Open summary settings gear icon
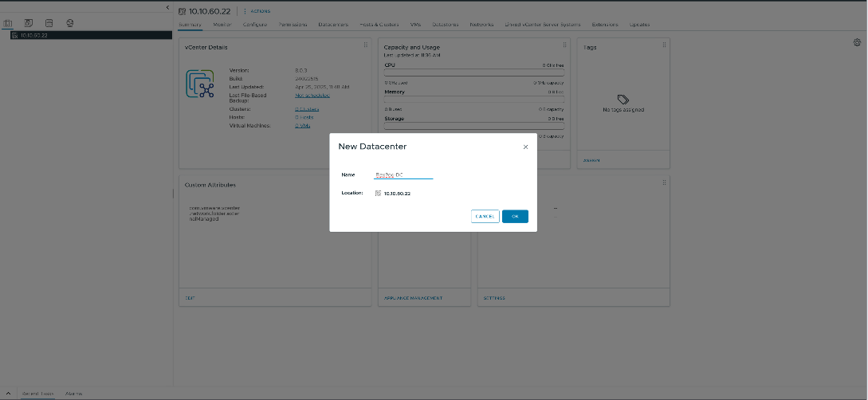Screen dimensions: 868x400 pyautogui.click(x=857, y=42)
